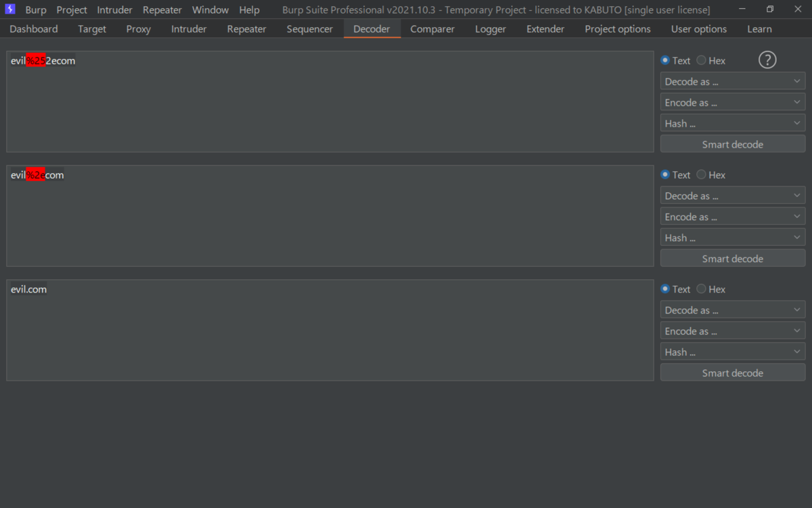812x508 pixels.
Task: Click the red highlighted %2e text
Action: [36, 175]
